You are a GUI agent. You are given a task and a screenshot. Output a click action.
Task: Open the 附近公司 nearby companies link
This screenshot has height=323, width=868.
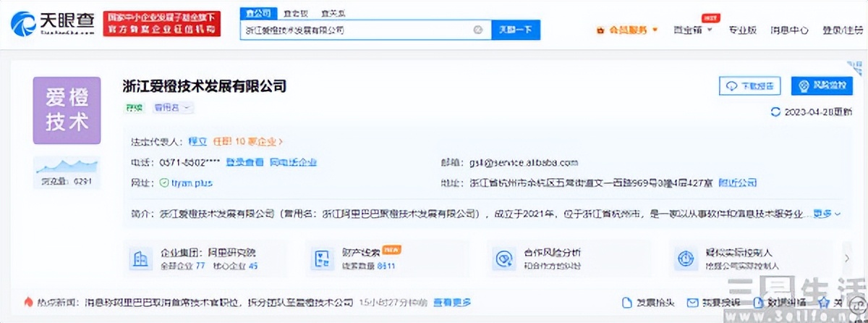point(738,183)
